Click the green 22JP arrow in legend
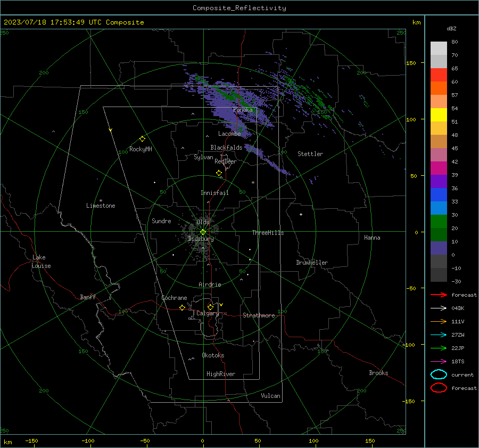The image size is (479, 448). coord(439,348)
